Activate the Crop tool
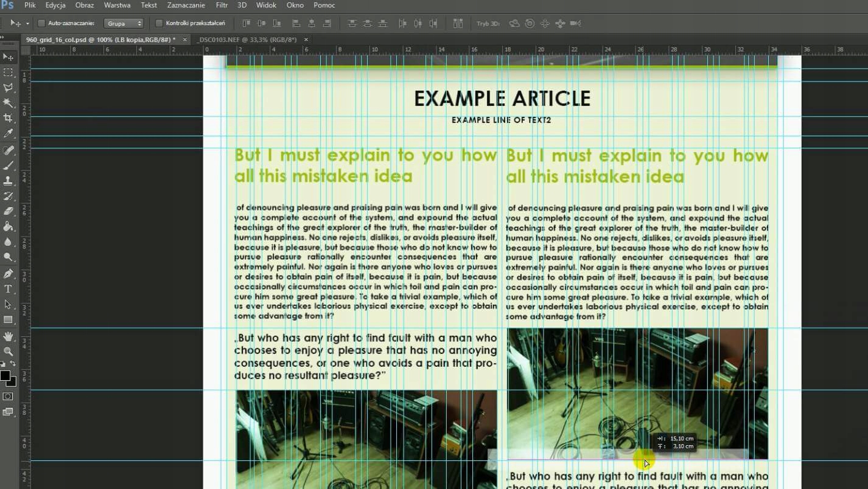 8,119
